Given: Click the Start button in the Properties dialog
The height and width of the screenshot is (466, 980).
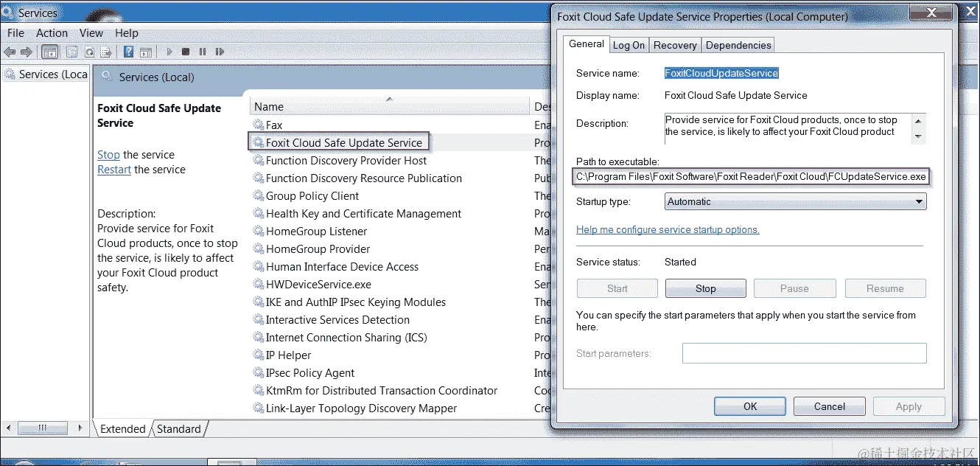Looking at the screenshot, I should click(x=617, y=288).
